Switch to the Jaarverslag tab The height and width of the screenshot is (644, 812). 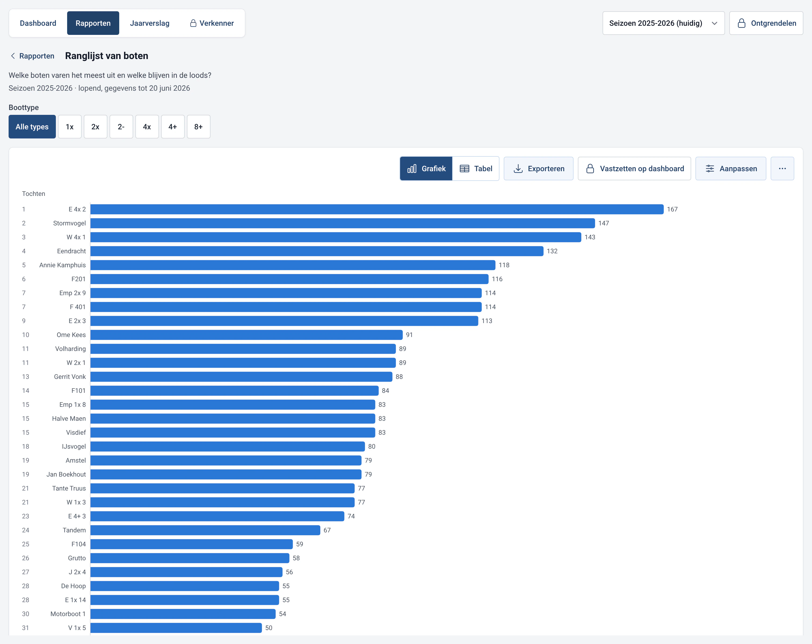[x=150, y=23]
